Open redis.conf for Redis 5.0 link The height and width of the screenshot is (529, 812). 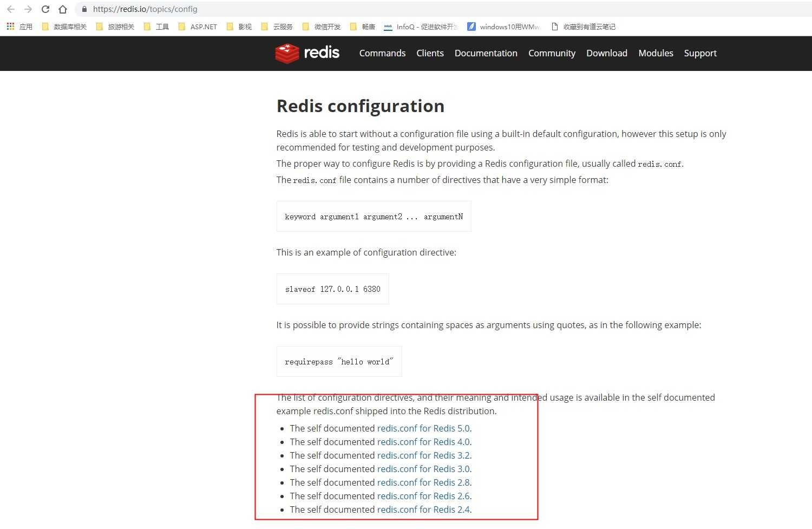423,428
